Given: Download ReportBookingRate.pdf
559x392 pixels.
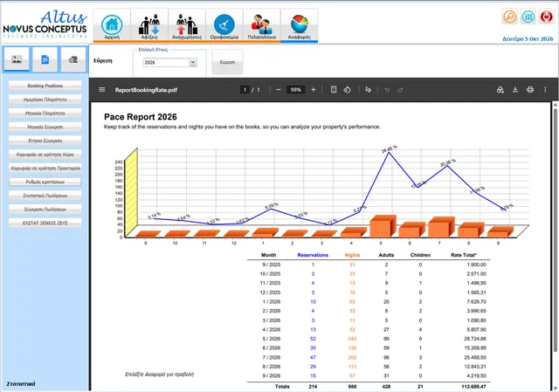Looking at the screenshot, I should click(x=515, y=90).
